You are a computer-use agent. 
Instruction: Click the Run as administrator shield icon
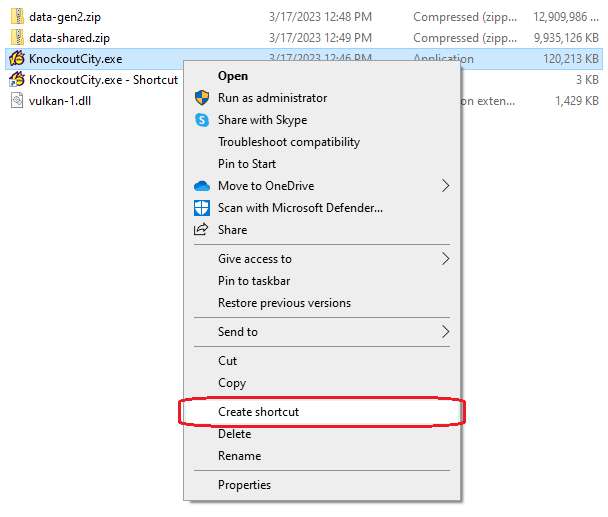click(201, 98)
